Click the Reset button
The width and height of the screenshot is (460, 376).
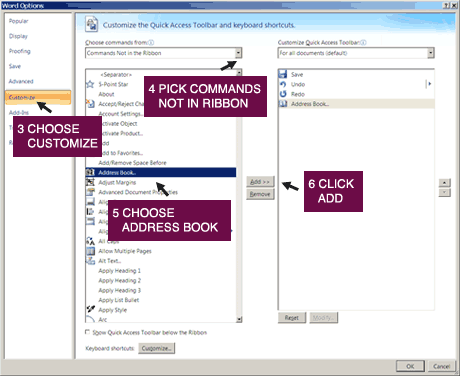(x=292, y=318)
